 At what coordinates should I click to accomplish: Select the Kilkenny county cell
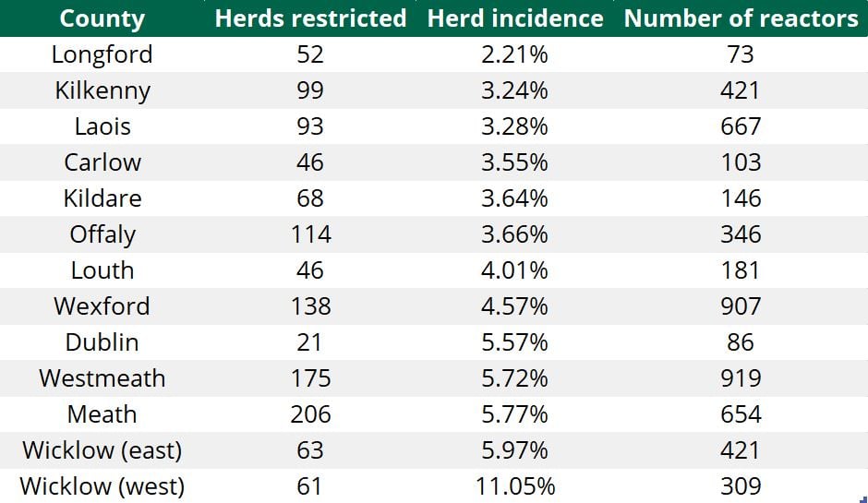point(102,90)
